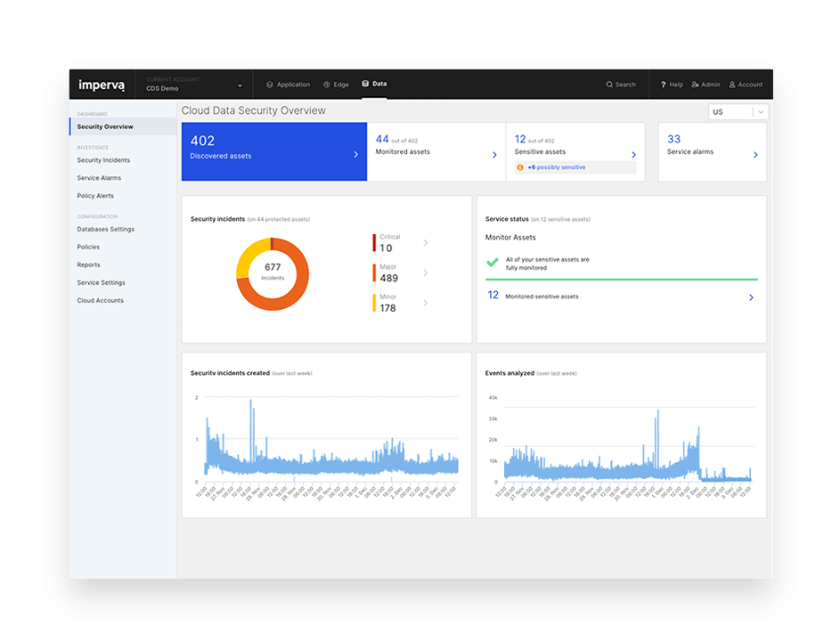Screen dimensions: 840x642
Task: Expand the Critical incidents row chevron
Action: (x=425, y=241)
